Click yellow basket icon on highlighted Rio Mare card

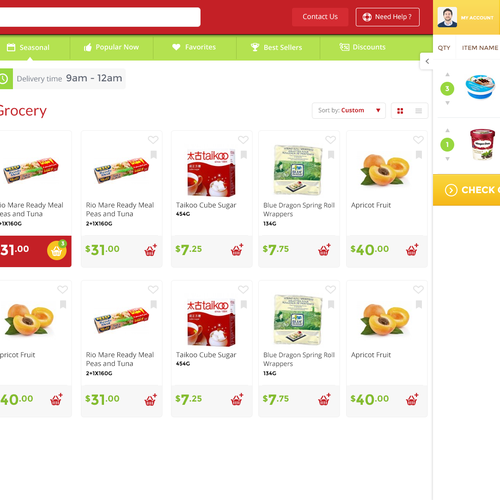tap(57, 250)
